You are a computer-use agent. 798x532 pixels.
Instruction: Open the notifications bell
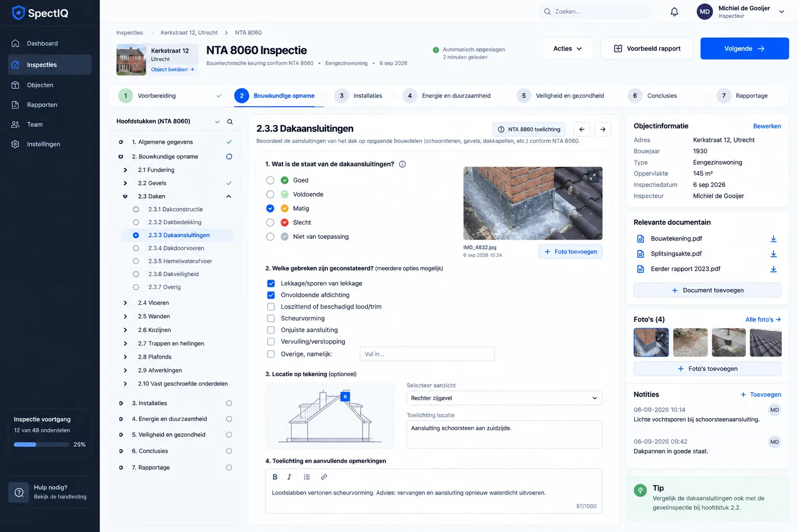(x=674, y=11)
